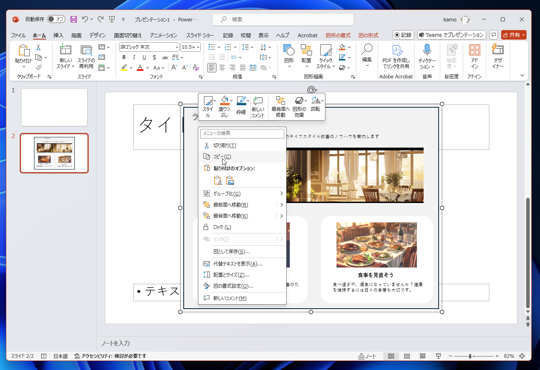Open the 図の形式 ribbon tab
The width and height of the screenshot is (540, 370).
[x=368, y=35]
